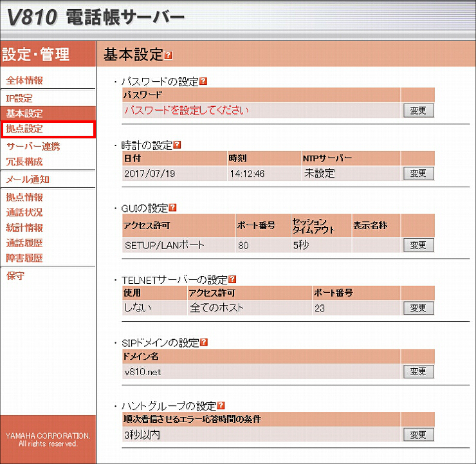Open 拠点設定 in the sidebar
Viewport: 476px width, 464px height.
click(x=24, y=129)
